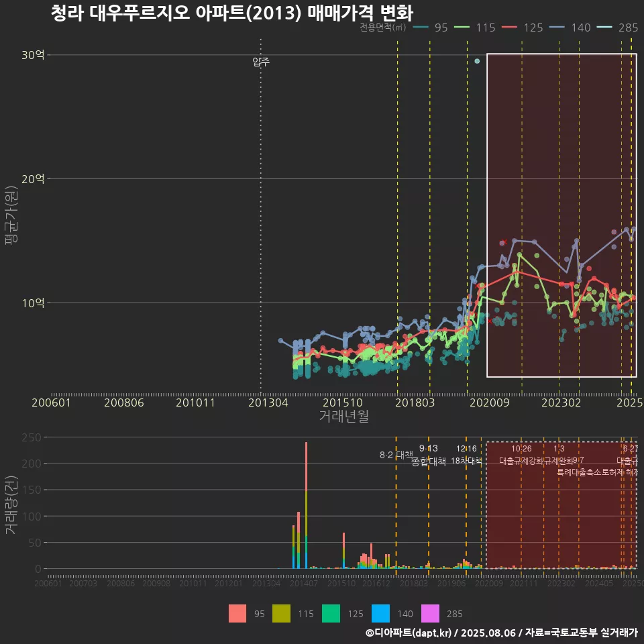Click the 8·2 대책 policy label
This screenshot has height=644, width=644.
pos(396,455)
